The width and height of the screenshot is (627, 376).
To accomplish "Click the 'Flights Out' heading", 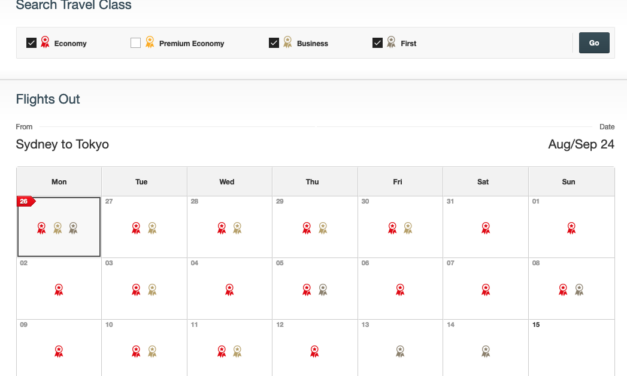I will click(x=48, y=99).
